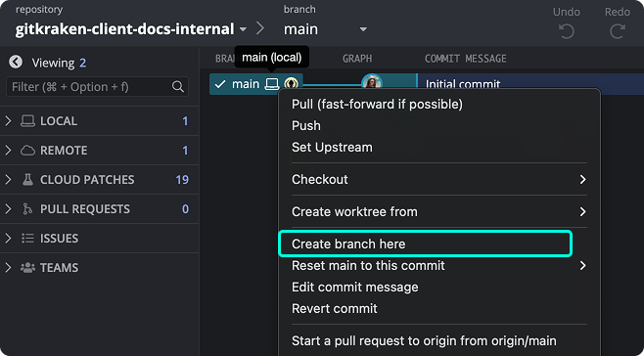Expand the CLOUD PATCHES section
Screen dimensions: 644x356
coord(8,179)
